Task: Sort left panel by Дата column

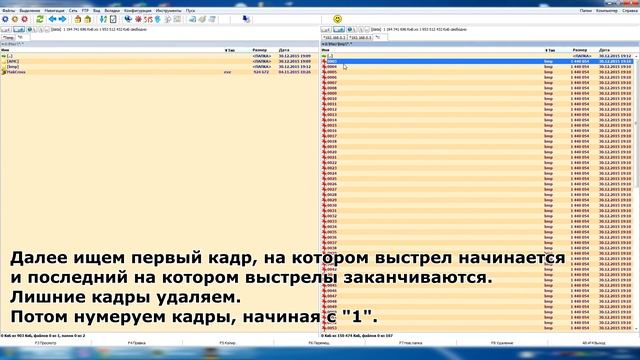Action: click(284, 50)
